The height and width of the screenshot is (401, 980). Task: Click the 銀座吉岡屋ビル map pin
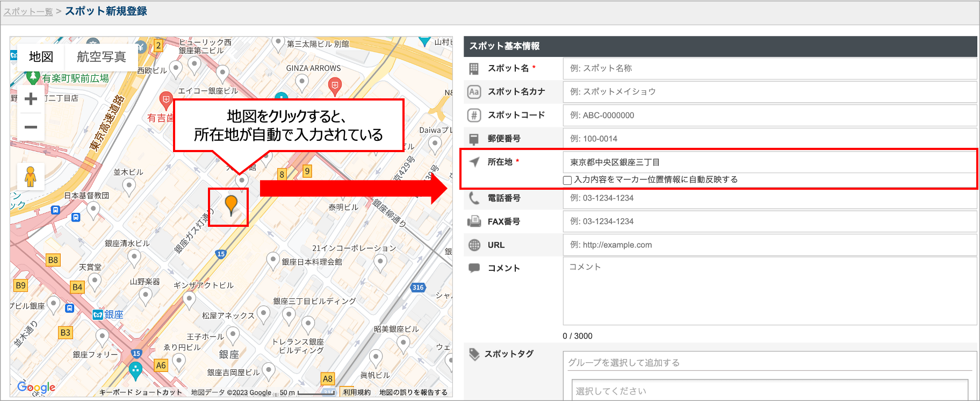[x=269, y=371]
